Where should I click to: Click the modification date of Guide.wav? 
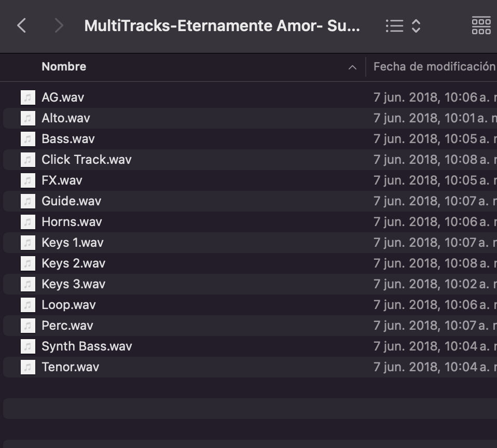435,201
